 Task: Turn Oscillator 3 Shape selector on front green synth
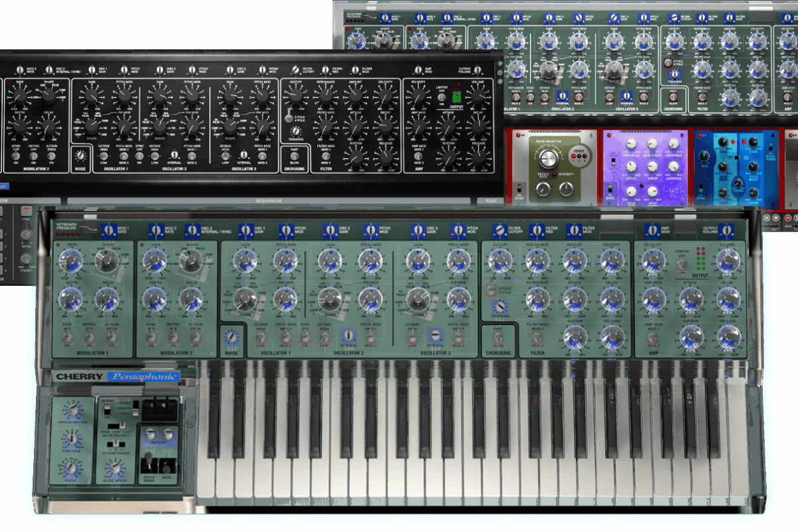(x=418, y=301)
